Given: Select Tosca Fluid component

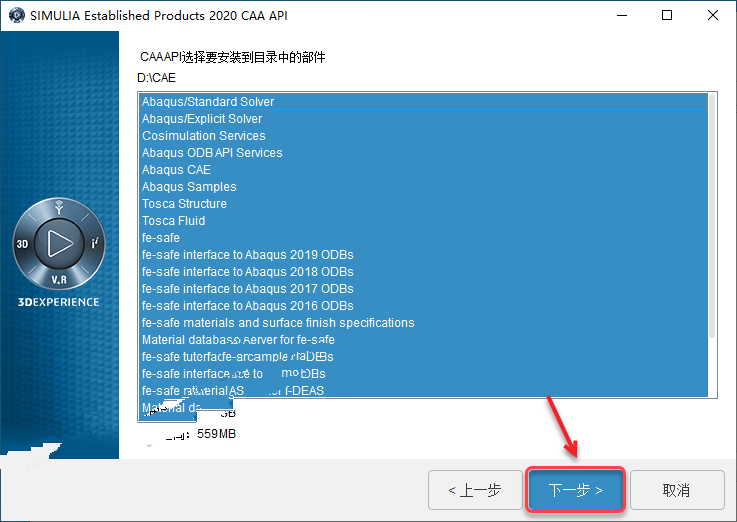Looking at the screenshot, I should point(423,220).
